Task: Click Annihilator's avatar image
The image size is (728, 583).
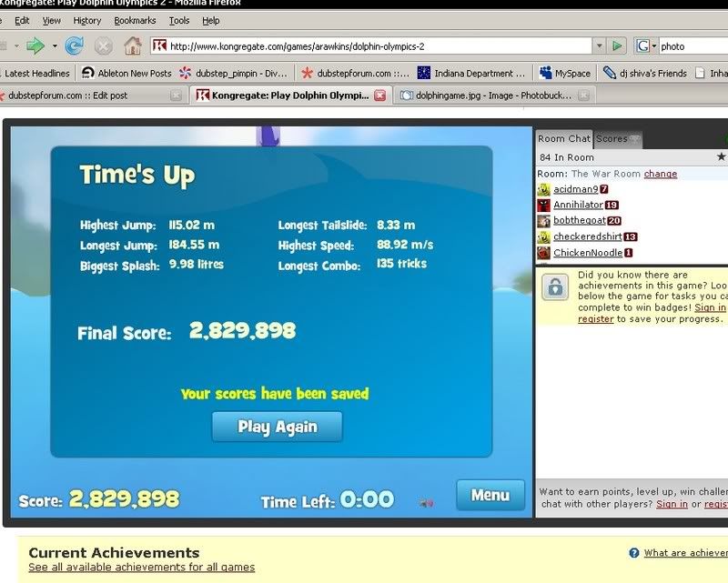Action: click(x=543, y=206)
